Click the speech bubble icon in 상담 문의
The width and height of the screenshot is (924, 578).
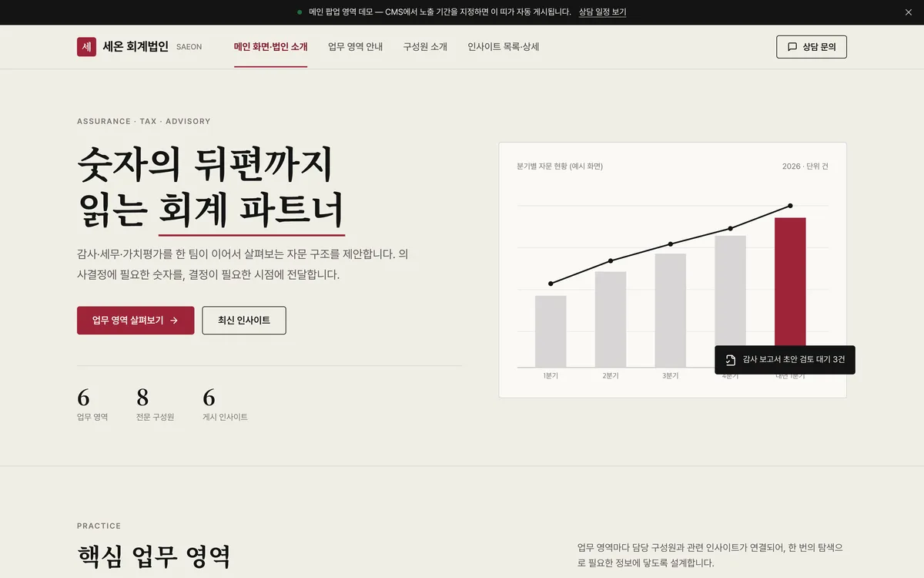(792, 47)
